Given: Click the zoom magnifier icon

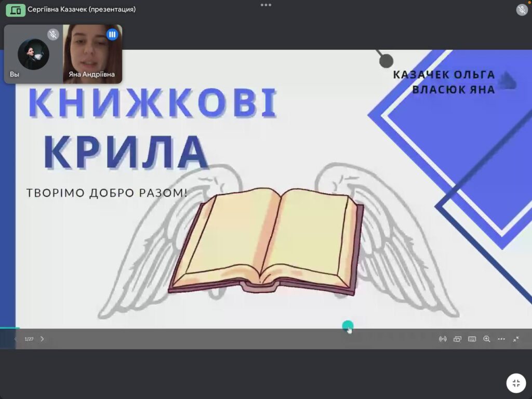Looking at the screenshot, I should pyautogui.click(x=487, y=339).
